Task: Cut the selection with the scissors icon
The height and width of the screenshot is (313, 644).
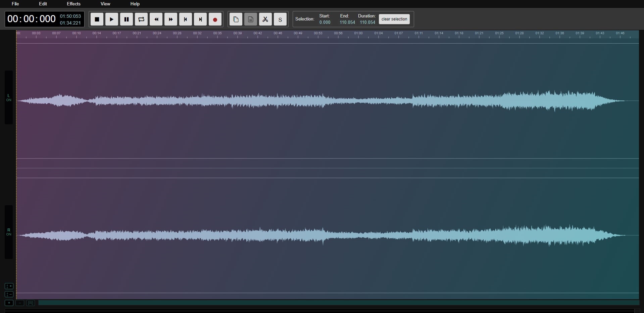Action: click(265, 19)
